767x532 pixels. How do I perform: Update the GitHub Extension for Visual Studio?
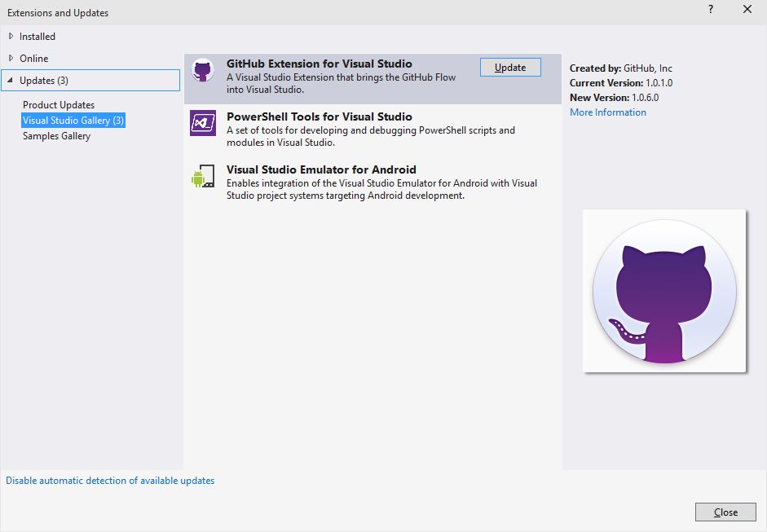click(510, 68)
